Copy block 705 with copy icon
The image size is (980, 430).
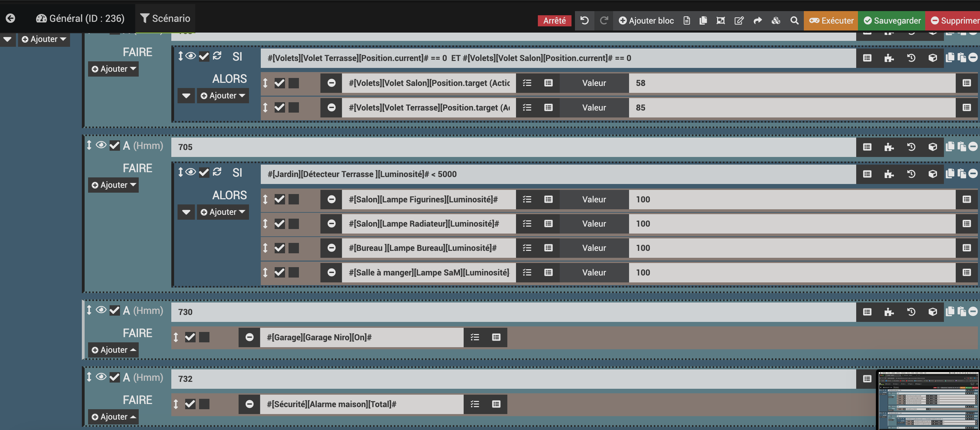pos(950,146)
